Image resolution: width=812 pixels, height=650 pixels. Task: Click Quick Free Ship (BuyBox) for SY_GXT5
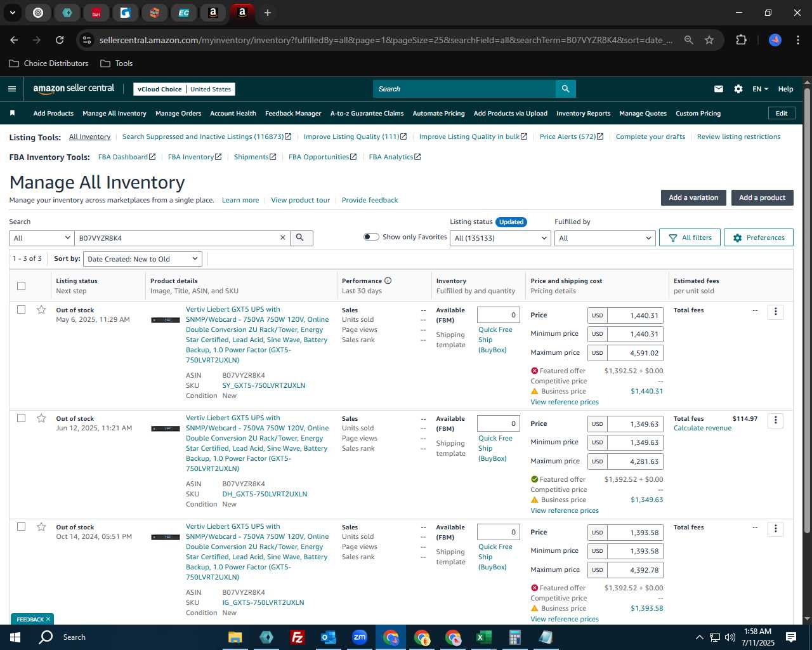[495, 340]
